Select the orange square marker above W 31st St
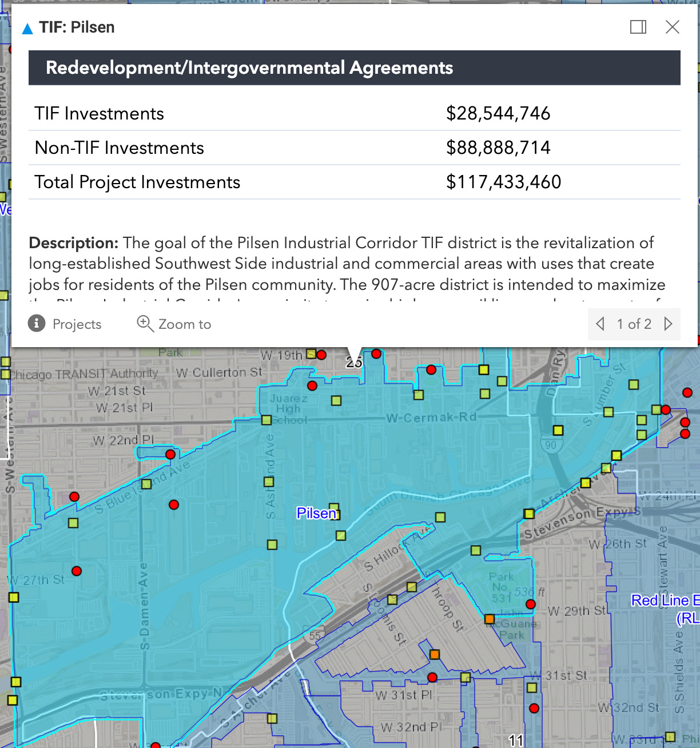Image resolution: width=700 pixels, height=748 pixels. pos(435,654)
